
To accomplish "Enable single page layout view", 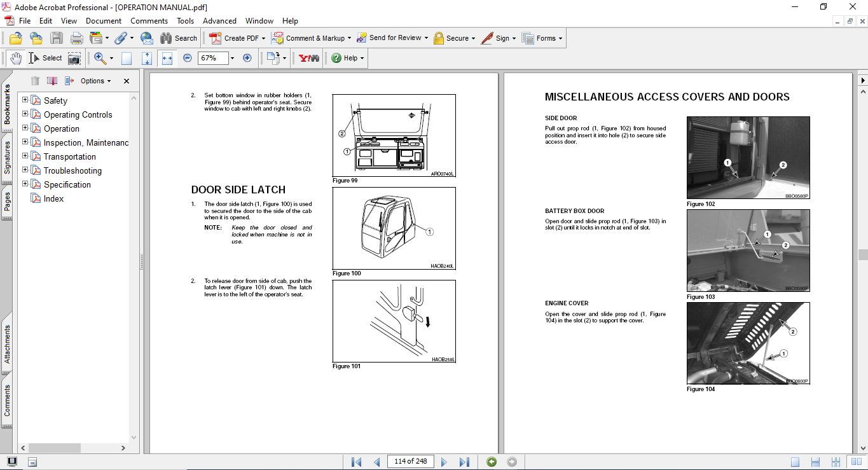I will [795, 462].
